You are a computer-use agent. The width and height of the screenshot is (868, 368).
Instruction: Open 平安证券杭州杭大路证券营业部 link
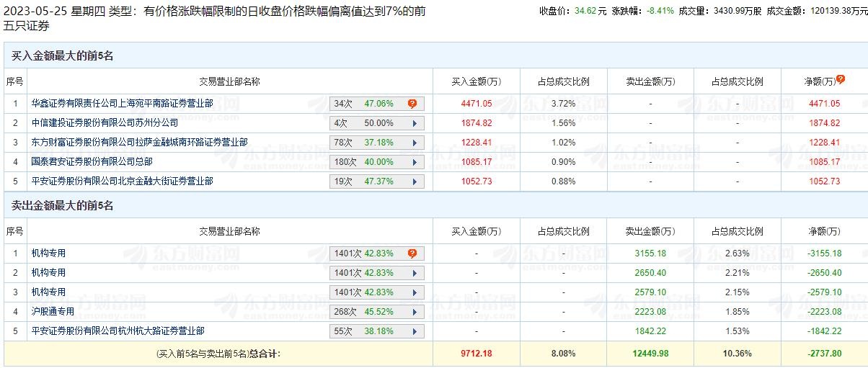118,331
